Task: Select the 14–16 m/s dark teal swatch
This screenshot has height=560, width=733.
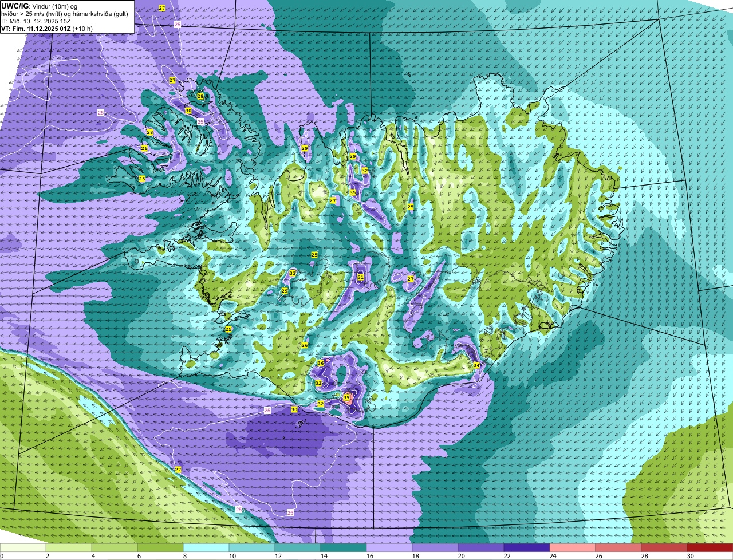Action: coord(344,547)
